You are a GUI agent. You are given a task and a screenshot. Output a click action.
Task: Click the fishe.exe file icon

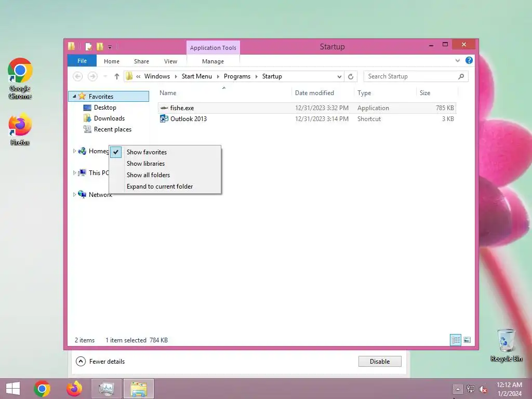click(164, 108)
